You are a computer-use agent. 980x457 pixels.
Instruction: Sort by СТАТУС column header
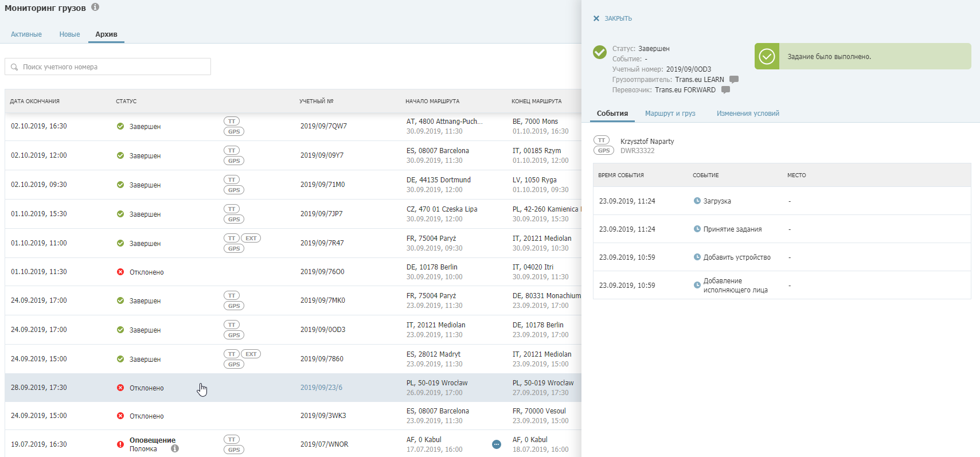(126, 101)
